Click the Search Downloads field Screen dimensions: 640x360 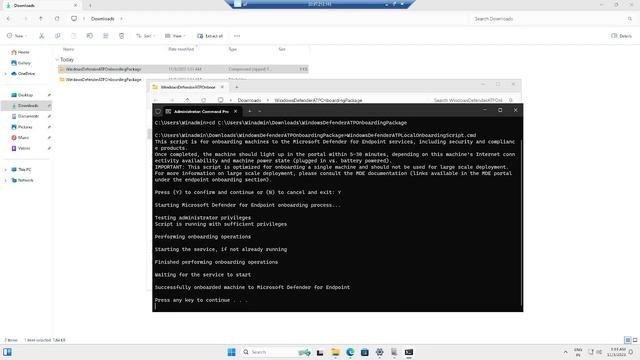[x=553, y=19]
